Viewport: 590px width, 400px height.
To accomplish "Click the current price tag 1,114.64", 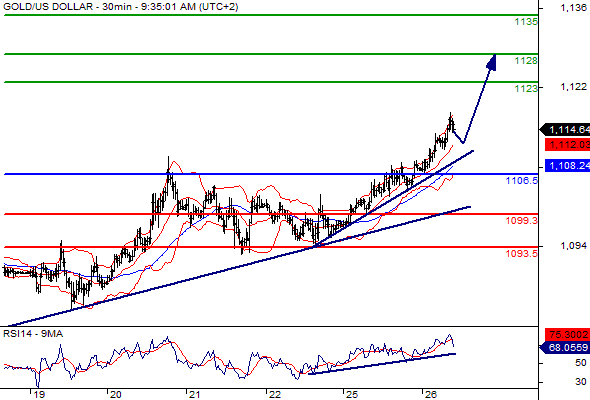I will tap(565, 130).
